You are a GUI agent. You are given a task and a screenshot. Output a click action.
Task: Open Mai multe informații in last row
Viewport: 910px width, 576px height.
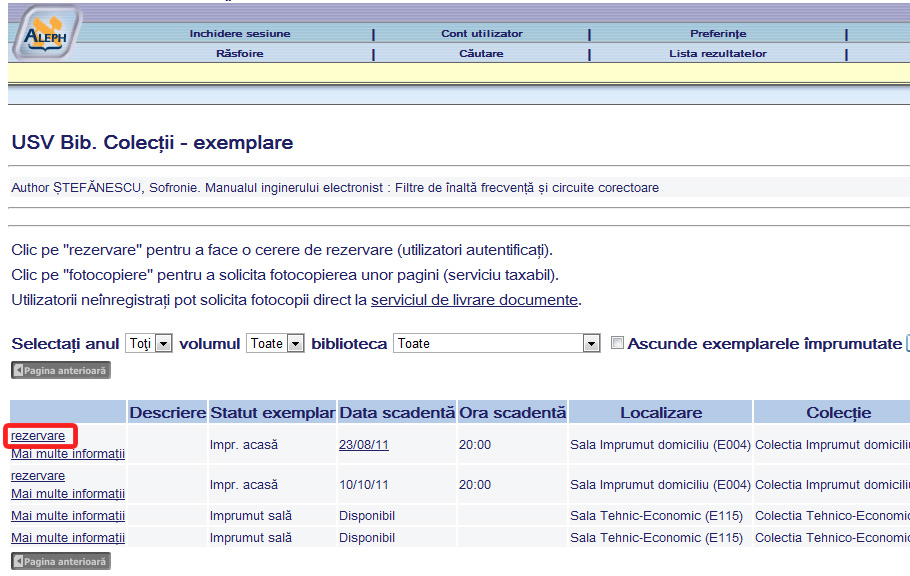point(68,538)
